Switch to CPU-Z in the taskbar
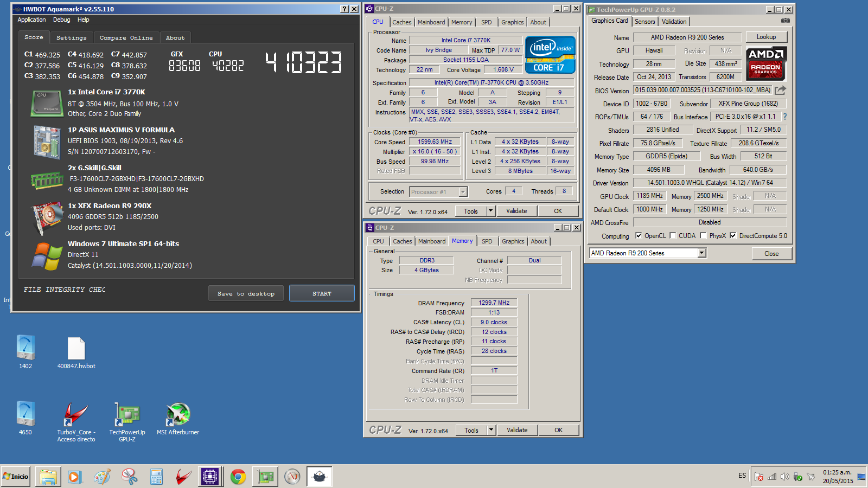The height and width of the screenshot is (488, 868). 210,477
